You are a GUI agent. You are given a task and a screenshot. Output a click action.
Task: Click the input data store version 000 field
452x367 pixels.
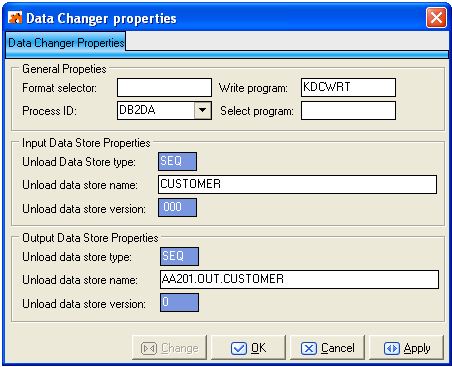click(x=177, y=207)
